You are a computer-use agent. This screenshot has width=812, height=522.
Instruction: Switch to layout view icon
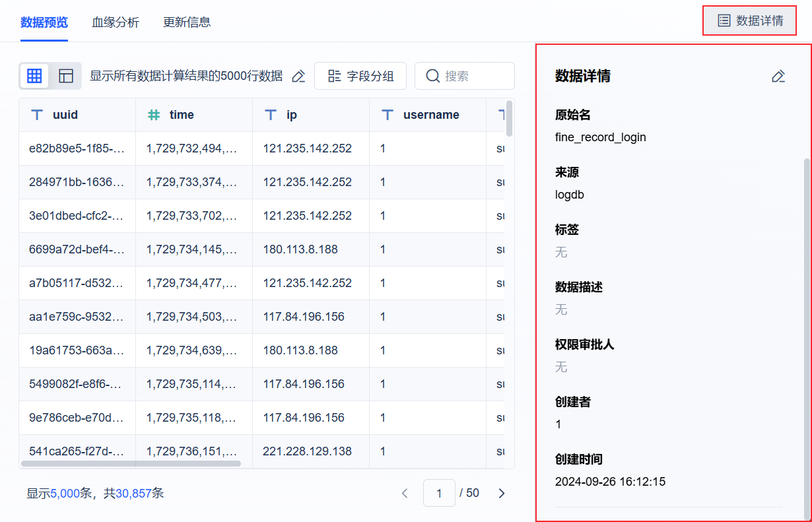click(66, 76)
